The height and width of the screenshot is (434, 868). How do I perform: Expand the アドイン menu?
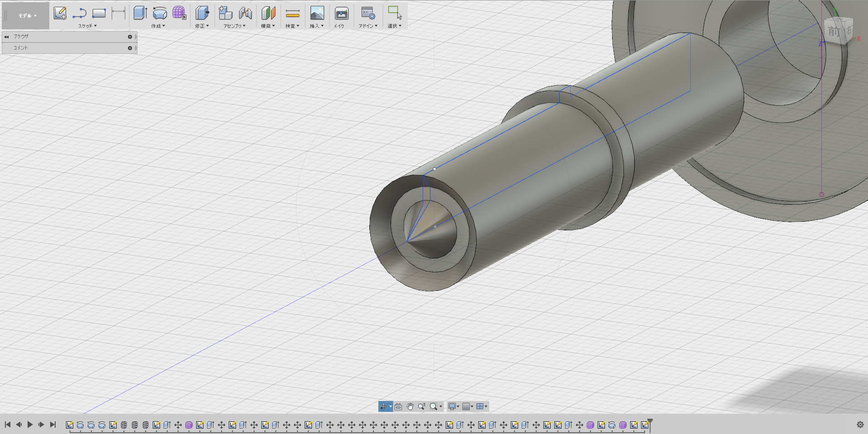(x=368, y=26)
